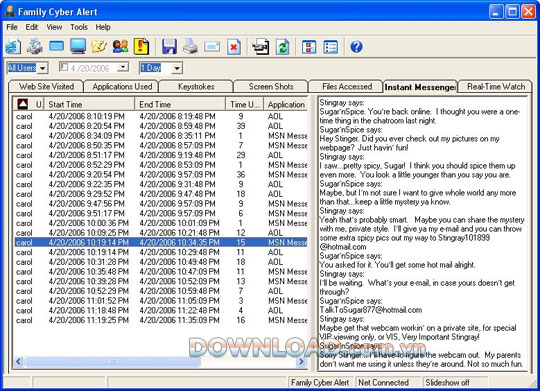Open the 1 Day duration dropdown
This screenshot has width=540, height=391.
coord(177,68)
